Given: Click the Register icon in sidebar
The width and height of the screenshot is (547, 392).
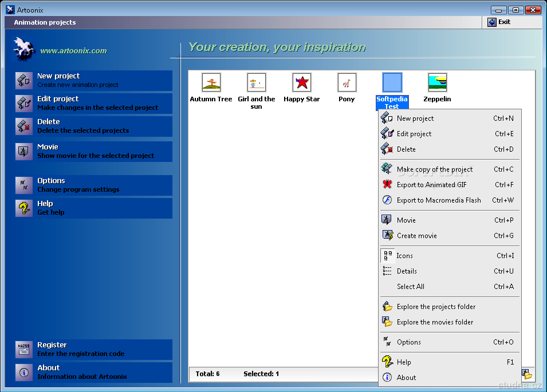Looking at the screenshot, I should point(24,350).
